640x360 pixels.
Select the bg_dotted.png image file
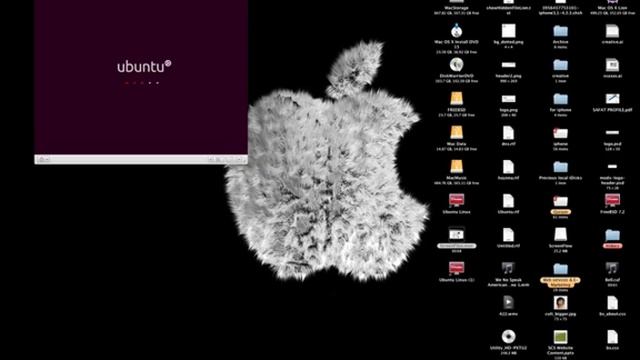pyautogui.click(x=509, y=31)
